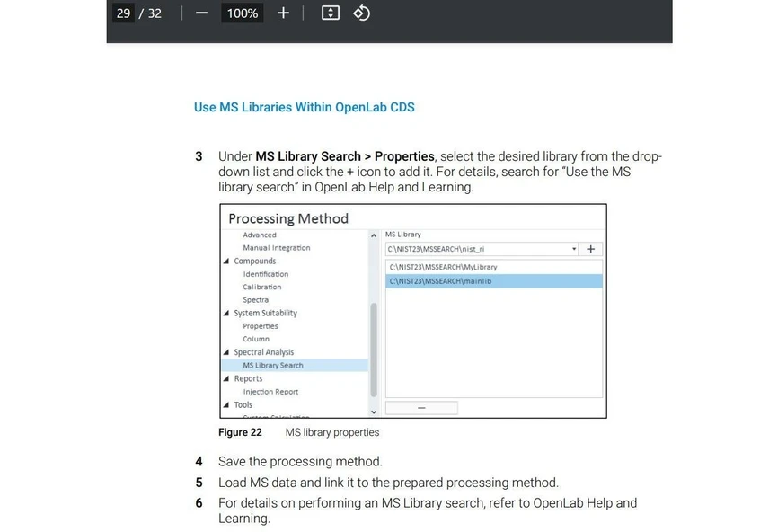This screenshot has width=760, height=532.
Task: Open the nist_ri MS Library dropdown
Action: (x=574, y=249)
